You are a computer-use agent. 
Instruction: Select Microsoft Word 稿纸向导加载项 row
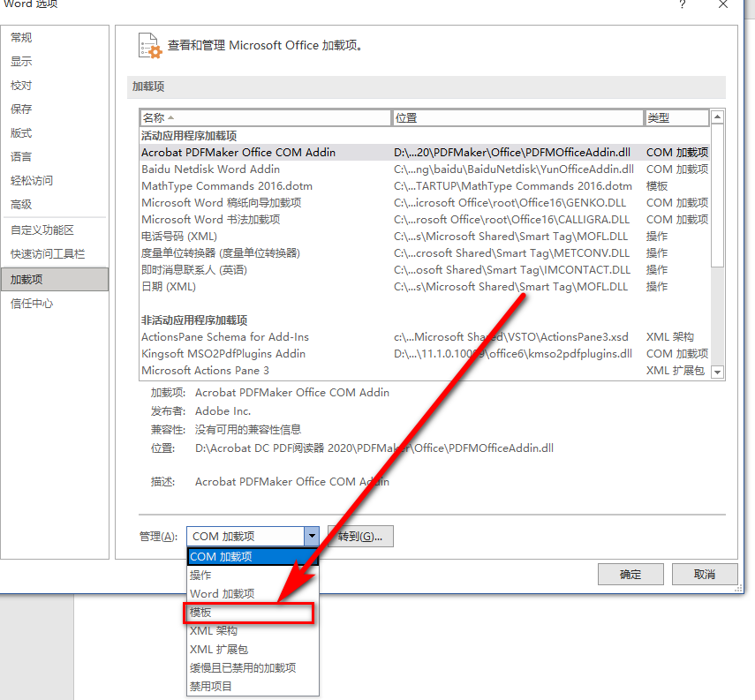425,203
